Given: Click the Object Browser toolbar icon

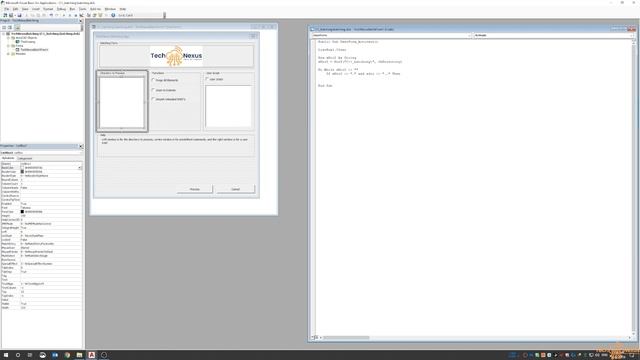Looking at the screenshot, I should [x=100, y=15].
